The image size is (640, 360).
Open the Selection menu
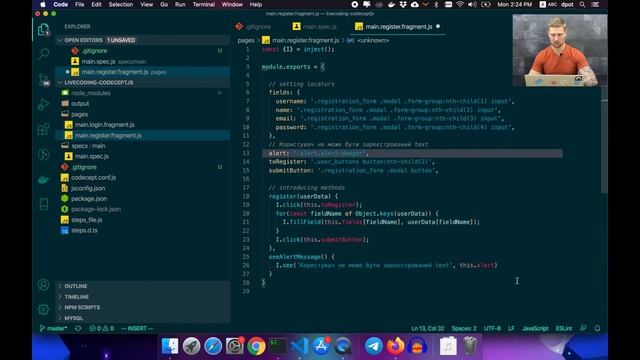[x=120, y=4]
